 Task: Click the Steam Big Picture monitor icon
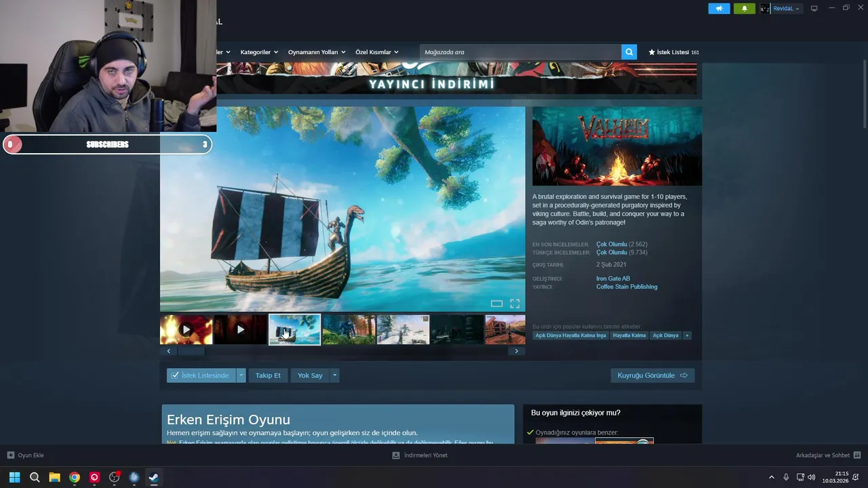pos(814,9)
